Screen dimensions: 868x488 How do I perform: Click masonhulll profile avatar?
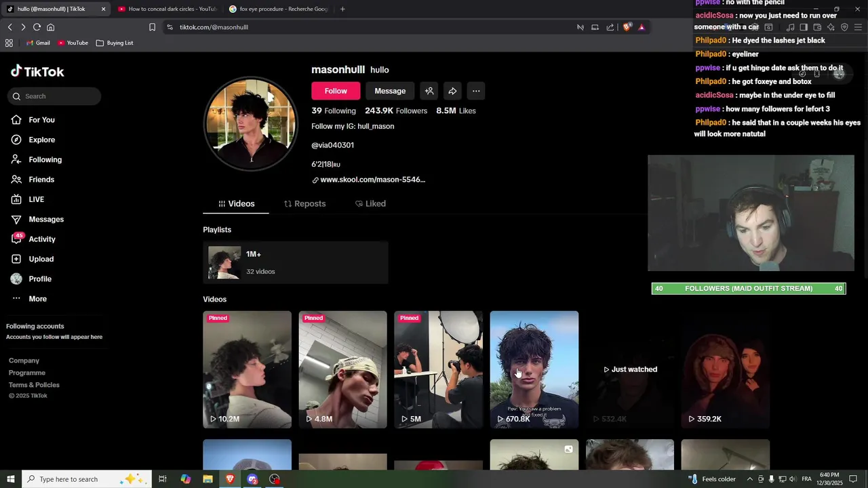point(251,124)
